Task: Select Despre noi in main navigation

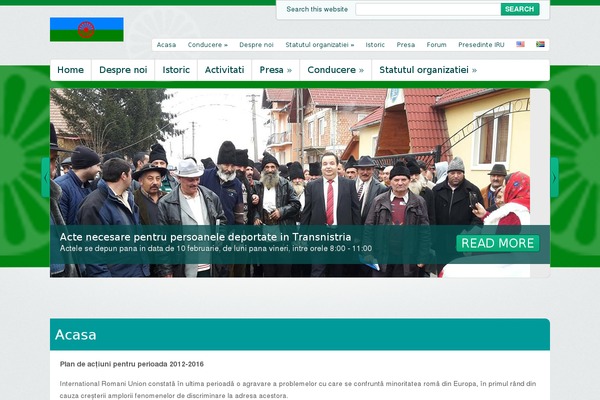Action: tap(123, 70)
